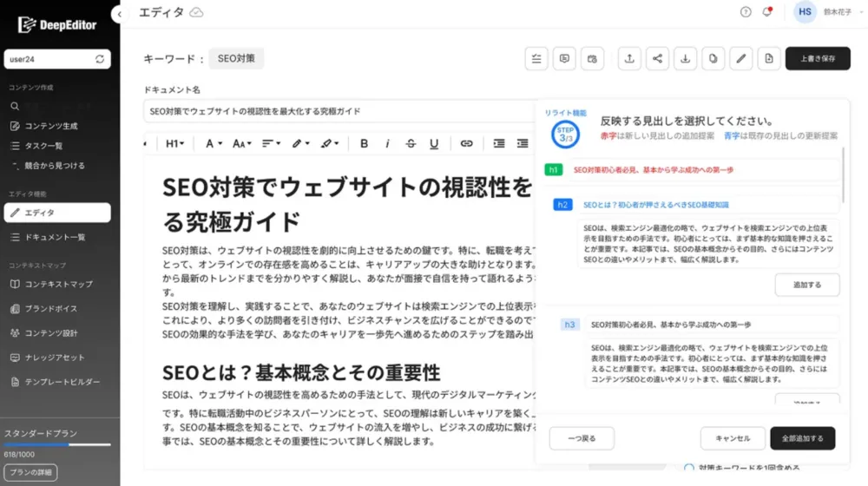The height and width of the screenshot is (486, 868).
Task: Click the pencil edit icon in toolbar
Action: [741, 59]
